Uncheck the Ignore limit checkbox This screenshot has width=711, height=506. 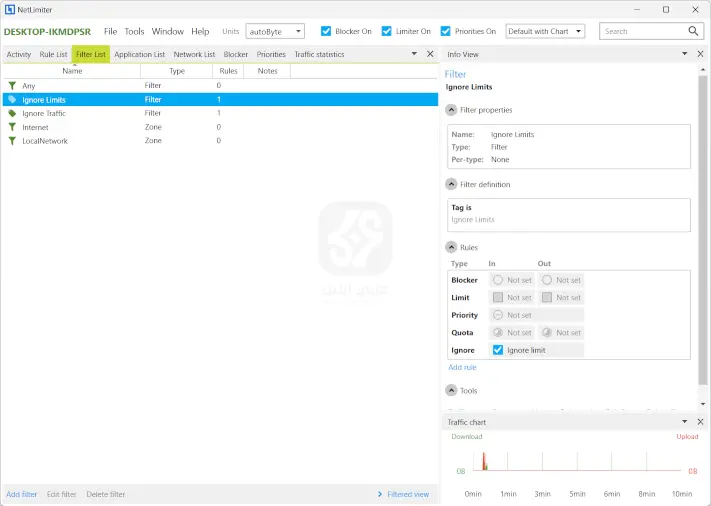point(498,350)
